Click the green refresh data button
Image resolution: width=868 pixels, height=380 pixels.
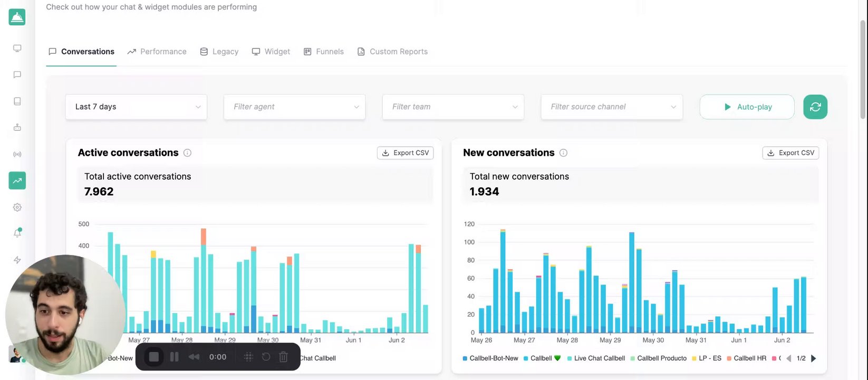[815, 107]
